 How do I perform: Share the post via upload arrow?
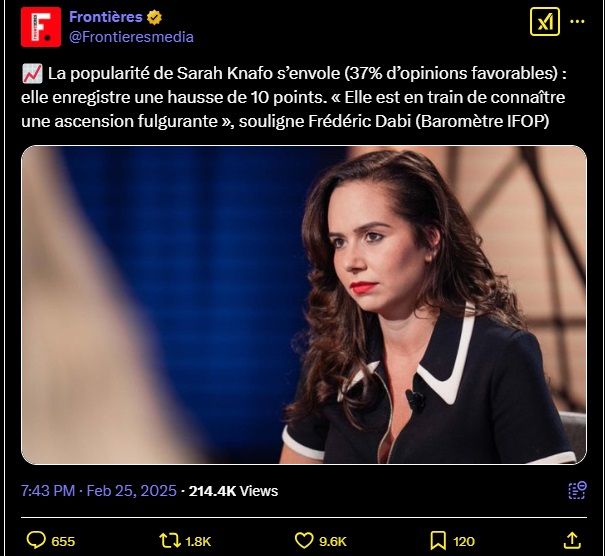pos(572,540)
